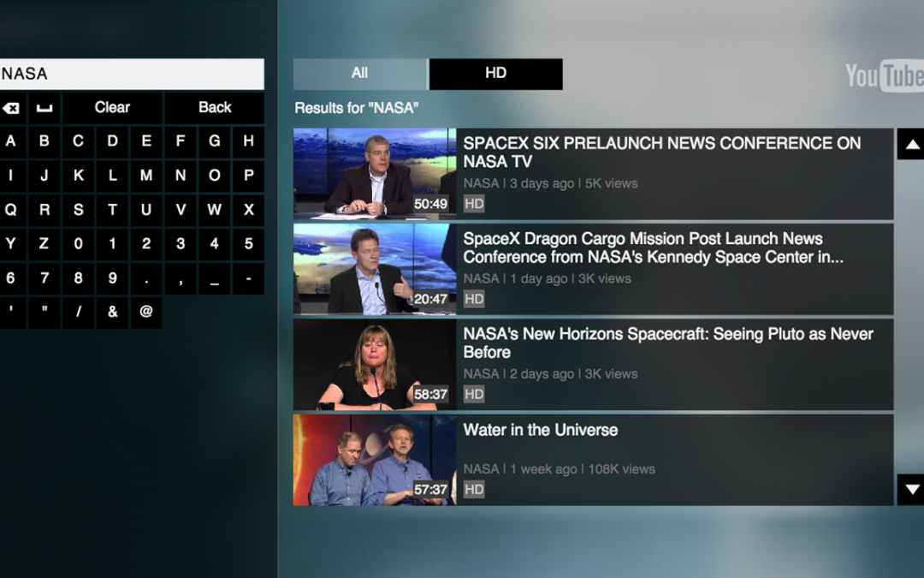Click 'NASA | 3 days ago | 5K views' text

(550, 183)
